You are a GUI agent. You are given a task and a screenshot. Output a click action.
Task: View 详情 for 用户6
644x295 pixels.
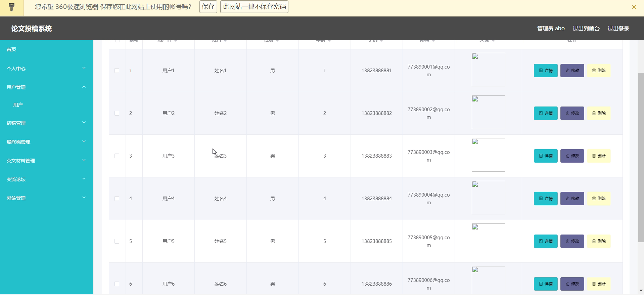(x=546, y=284)
